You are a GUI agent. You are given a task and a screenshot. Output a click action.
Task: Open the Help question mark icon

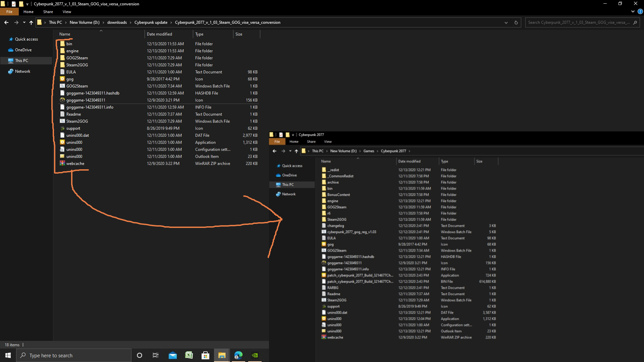click(x=640, y=11)
